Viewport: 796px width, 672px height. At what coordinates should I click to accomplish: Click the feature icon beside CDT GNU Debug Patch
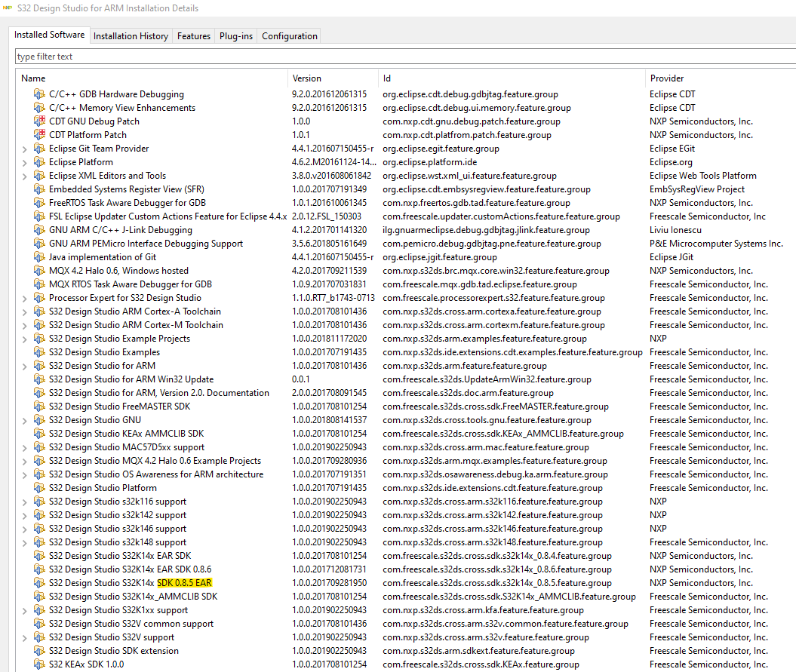tap(38, 121)
